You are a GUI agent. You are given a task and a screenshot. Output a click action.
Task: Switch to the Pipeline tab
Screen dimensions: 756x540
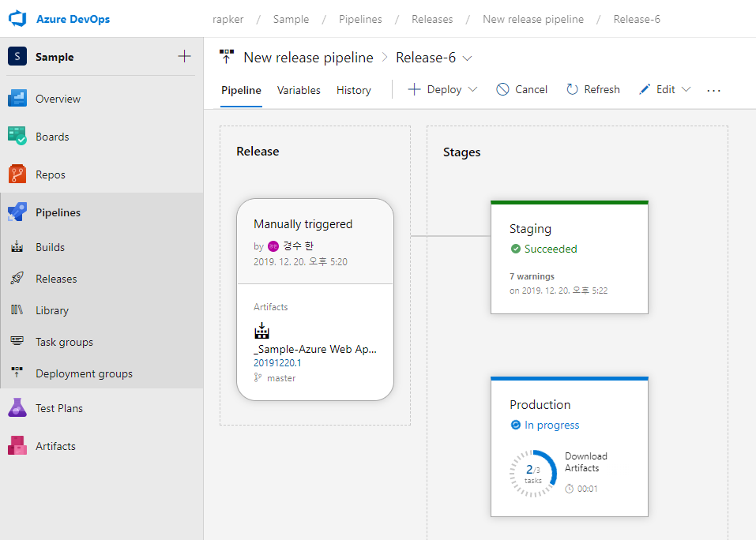pos(241,90)
